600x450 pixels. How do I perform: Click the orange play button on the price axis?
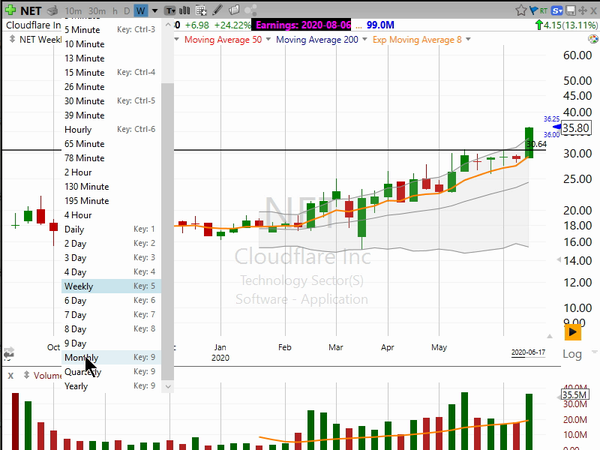click(x=573, y=332)
